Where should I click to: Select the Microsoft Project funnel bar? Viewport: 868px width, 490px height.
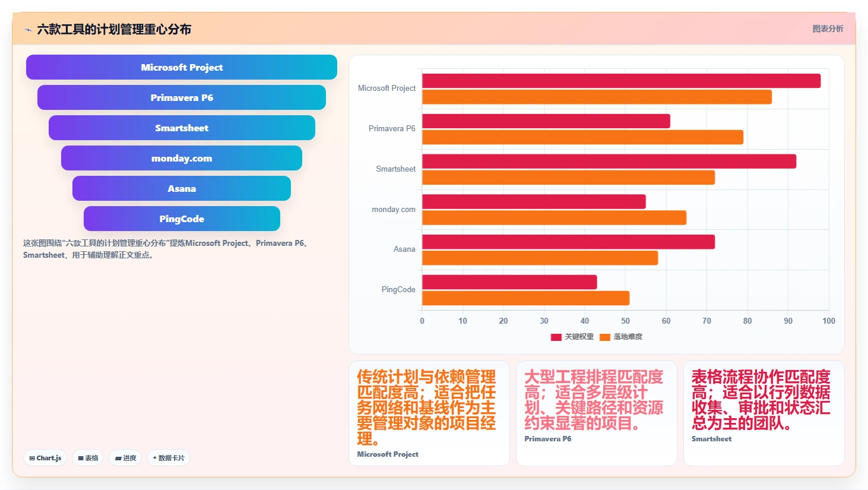tap(182, 67)
